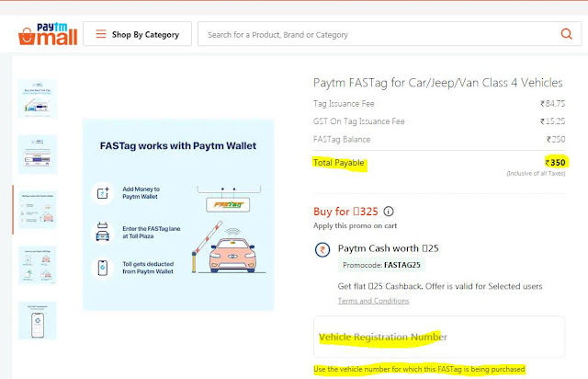Open the Shop By Category menu

tap(137, 34)
